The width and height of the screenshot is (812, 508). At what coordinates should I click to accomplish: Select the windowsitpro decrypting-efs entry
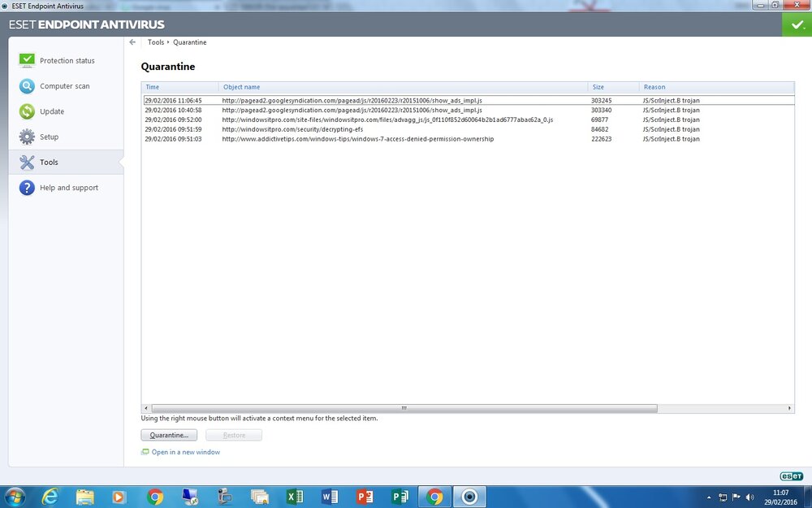click(x=469, y=129)
